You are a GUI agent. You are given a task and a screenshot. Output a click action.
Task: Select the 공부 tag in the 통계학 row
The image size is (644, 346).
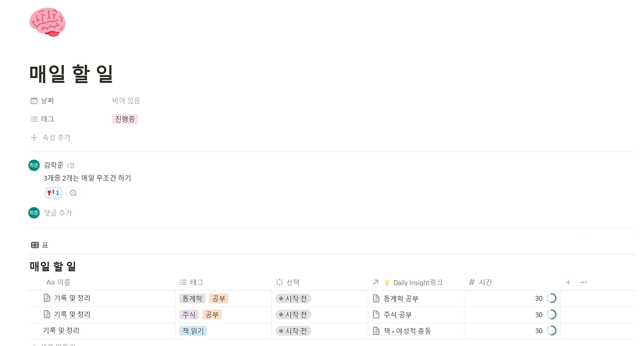click(219, 299)
